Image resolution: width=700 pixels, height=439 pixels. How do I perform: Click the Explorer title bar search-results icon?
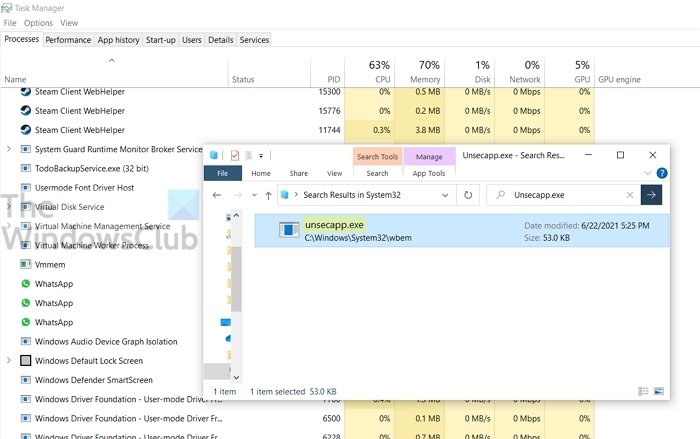tap(214, 155)
